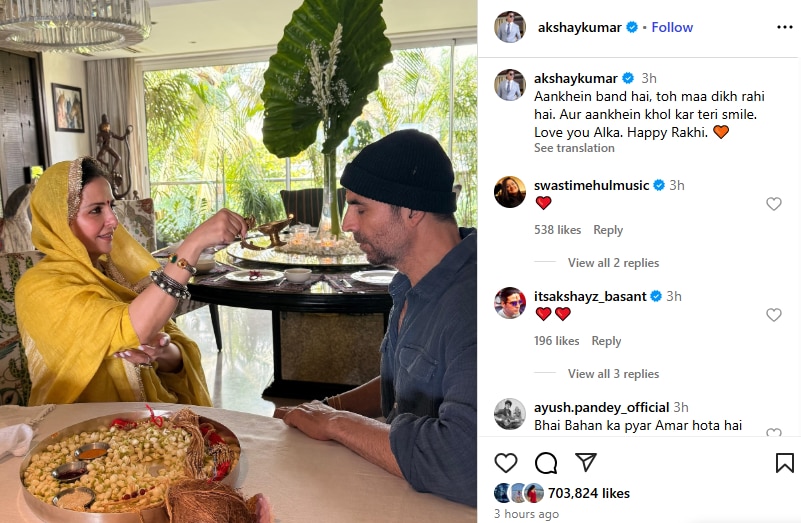
Task: Open swastimehulmusic's avatar
Action: pyautogui.click(x=510, y=192)
